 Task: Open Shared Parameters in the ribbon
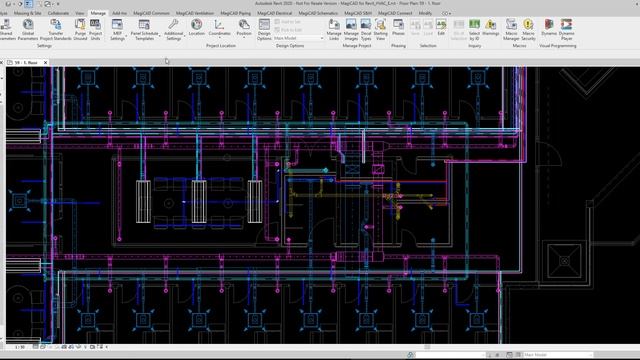(x=6, y=29)
